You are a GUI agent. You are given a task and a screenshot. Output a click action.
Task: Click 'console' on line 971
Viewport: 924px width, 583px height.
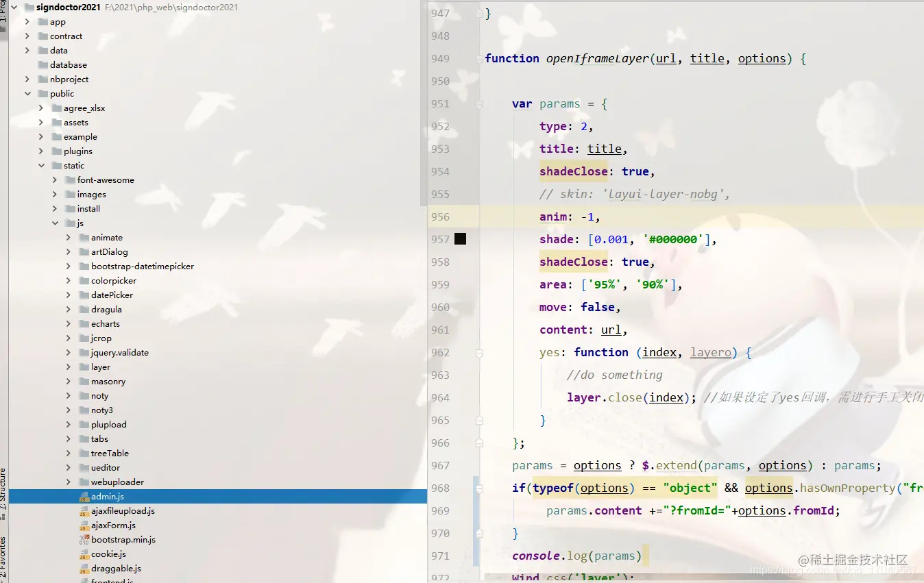(x=536, y=556)
